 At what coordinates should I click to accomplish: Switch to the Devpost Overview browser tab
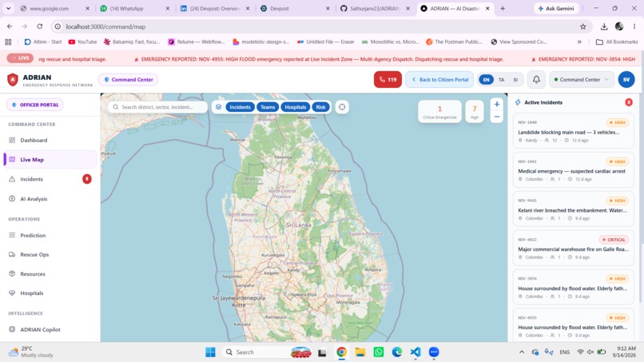[x=215, y=8]
